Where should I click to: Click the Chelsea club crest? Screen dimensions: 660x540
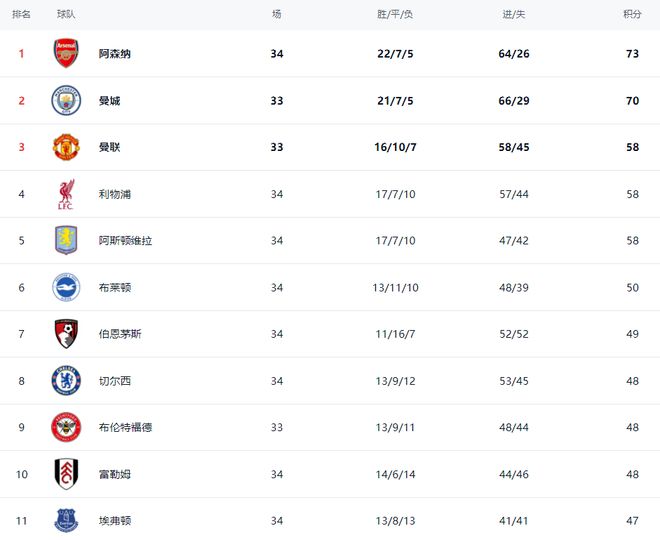[x=66, y=380]
